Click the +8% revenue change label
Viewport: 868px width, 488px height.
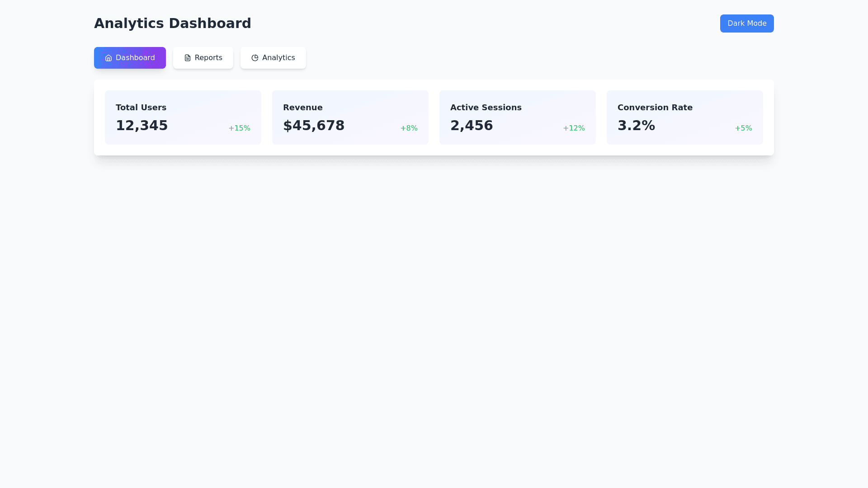click(x=409, y=128)
